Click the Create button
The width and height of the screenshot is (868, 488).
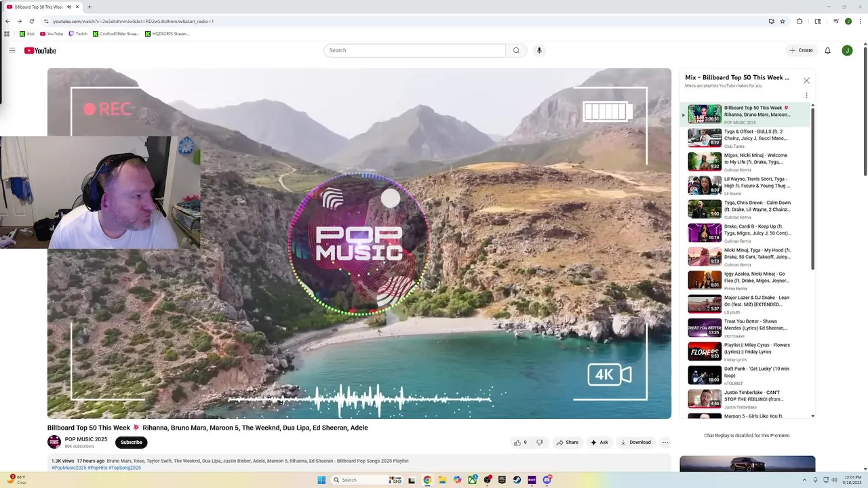801,50
